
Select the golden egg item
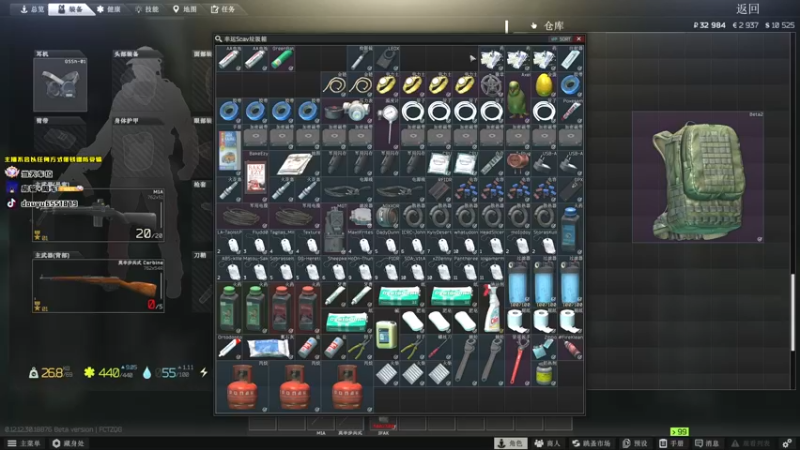coord(544,85)
